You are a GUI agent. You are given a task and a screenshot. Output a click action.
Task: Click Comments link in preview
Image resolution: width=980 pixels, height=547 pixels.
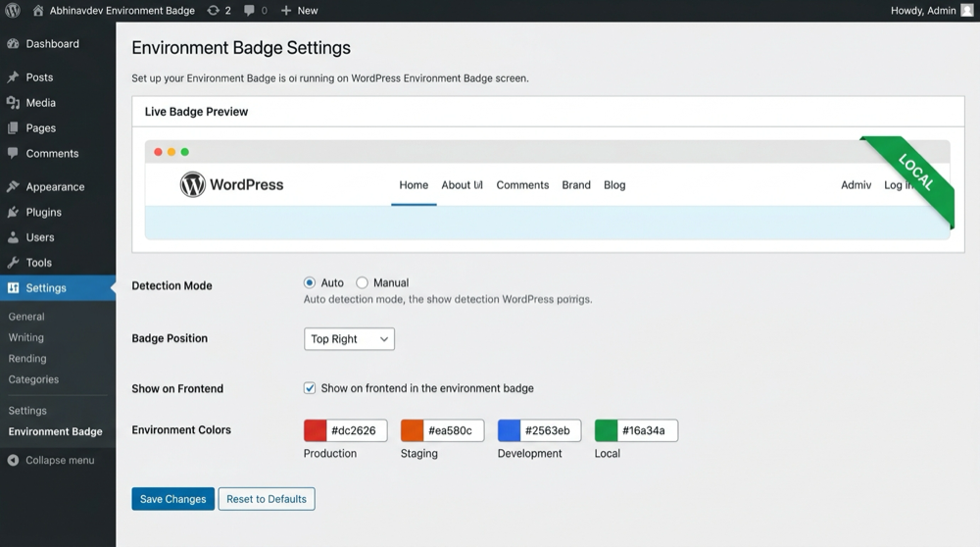[522, 185]
